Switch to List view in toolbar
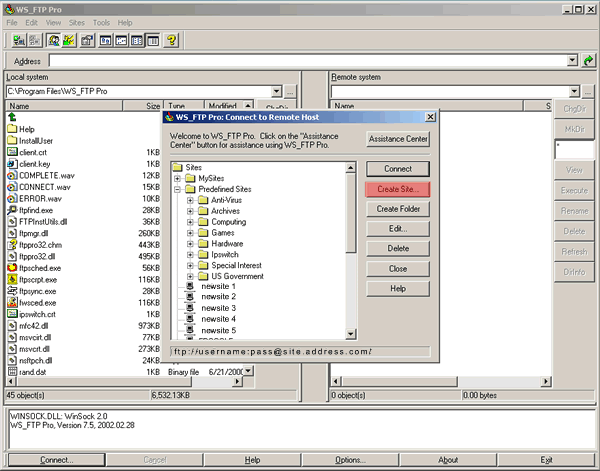This screenshot has width=600, height=471. click(x=137, y=40)
